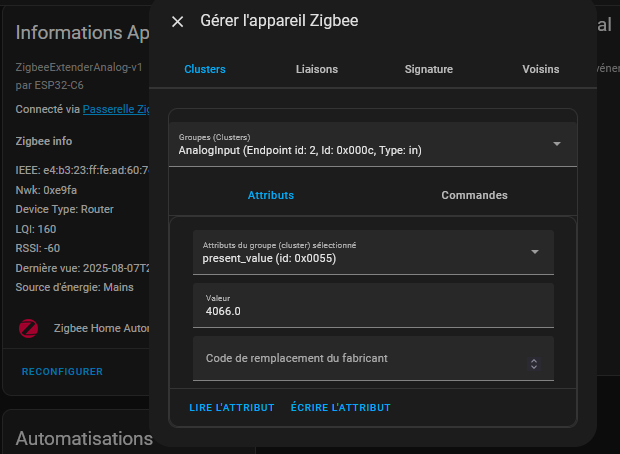Open the Liaisons tab
This screenshot has width=620, height=454.
point(317,69)
